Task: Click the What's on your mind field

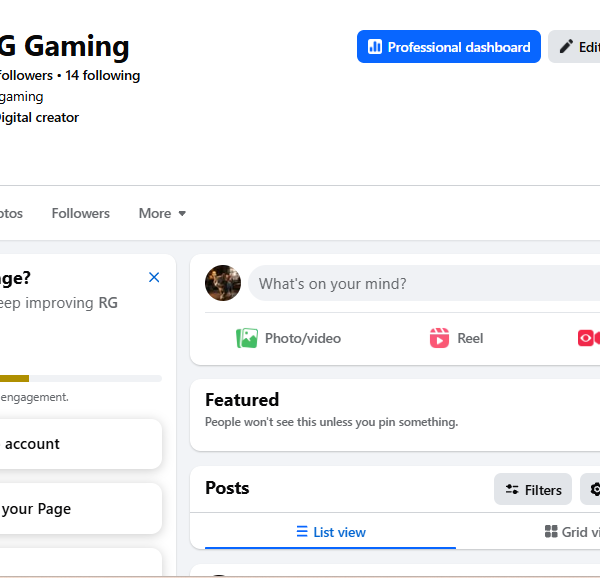Action: pos(424,283)
